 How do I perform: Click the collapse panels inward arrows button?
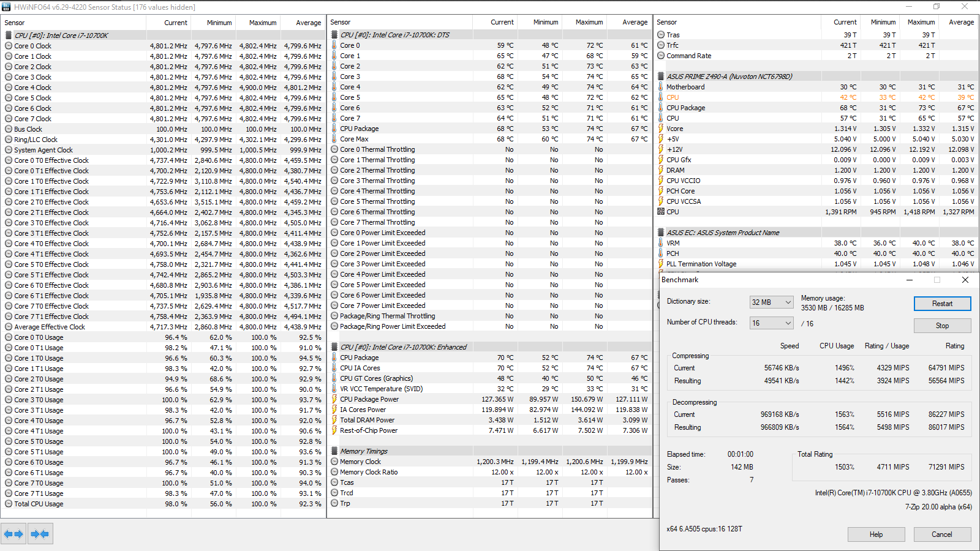[40, 534]
